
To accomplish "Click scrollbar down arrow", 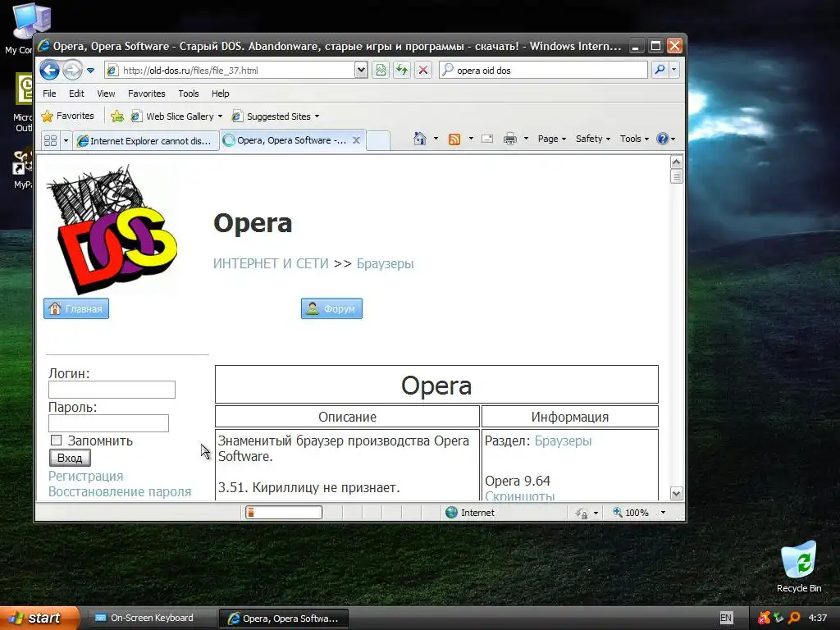I will coord(677,493).
